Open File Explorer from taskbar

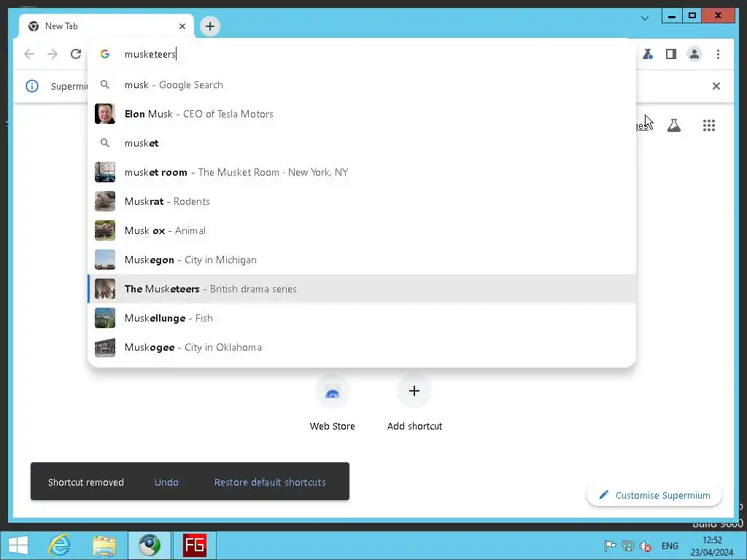104,545
